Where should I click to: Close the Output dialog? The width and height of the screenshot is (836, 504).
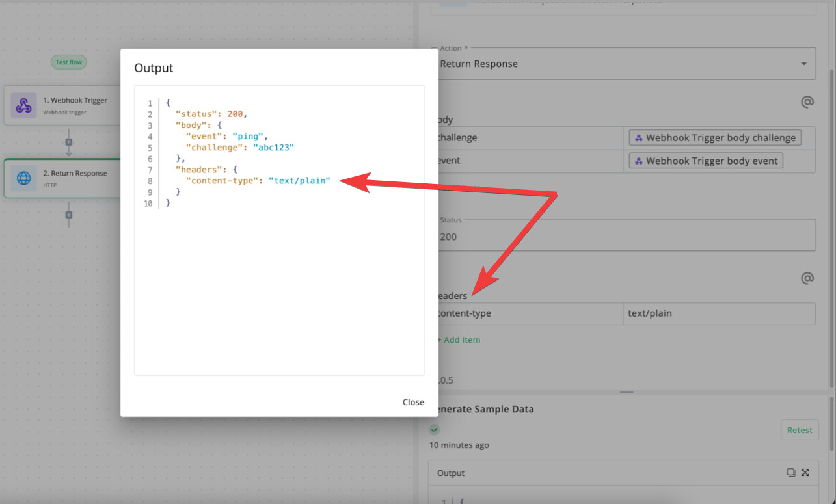pos(413,402)
